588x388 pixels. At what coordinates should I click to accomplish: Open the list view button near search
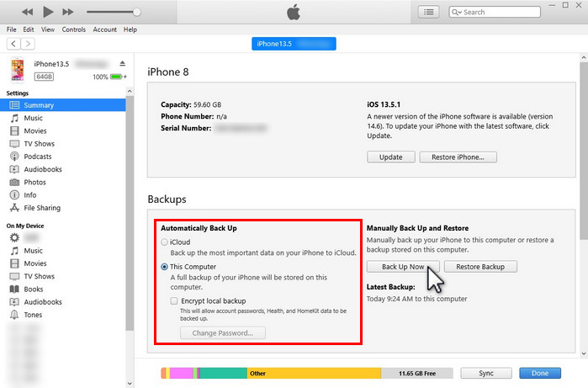pyautogui.click(x=429, y=12)
